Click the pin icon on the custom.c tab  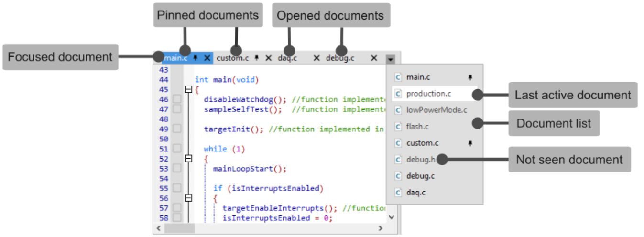[x=257, y=58]
